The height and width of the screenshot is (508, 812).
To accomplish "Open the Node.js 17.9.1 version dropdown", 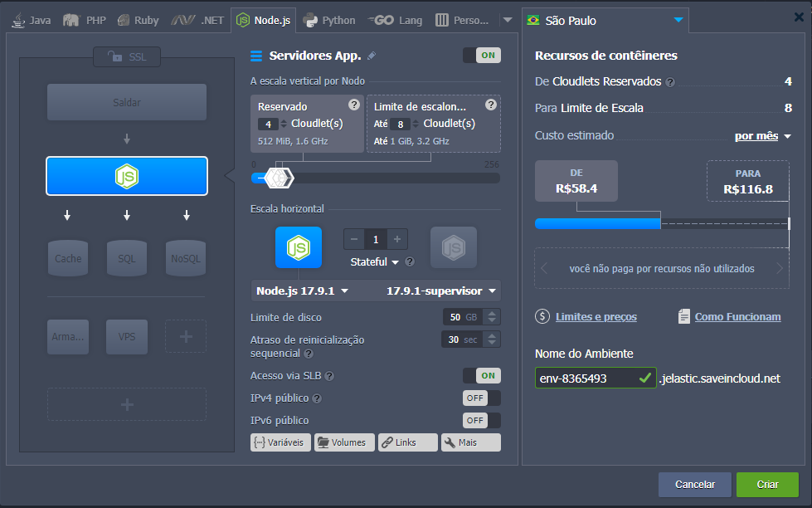I will tap(302, 291).
